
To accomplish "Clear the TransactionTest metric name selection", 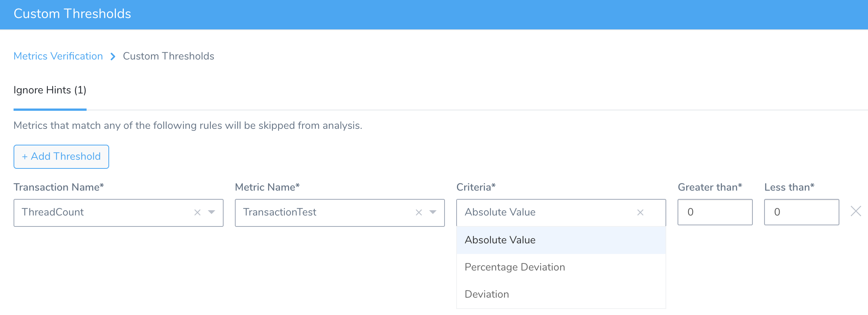I will 419,213.
